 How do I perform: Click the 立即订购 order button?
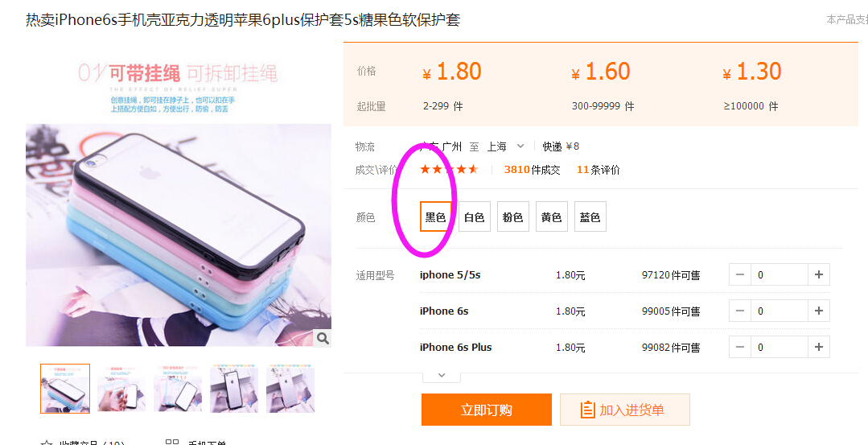[487, 410]
